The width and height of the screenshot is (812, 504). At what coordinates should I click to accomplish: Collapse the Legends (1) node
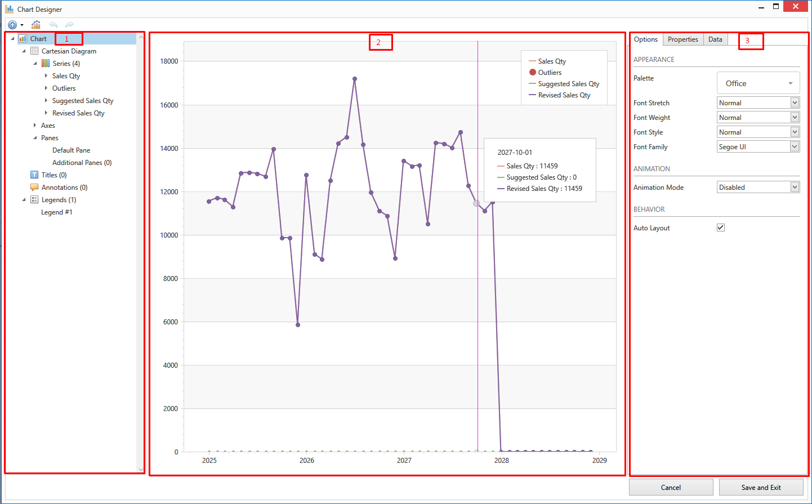24,200
